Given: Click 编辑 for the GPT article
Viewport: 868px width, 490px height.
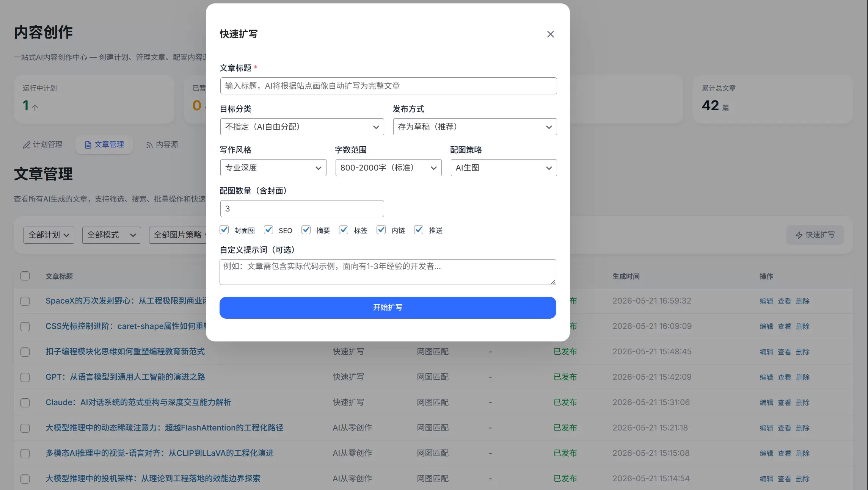Looking at the screenshot, I should pos(766,377).
